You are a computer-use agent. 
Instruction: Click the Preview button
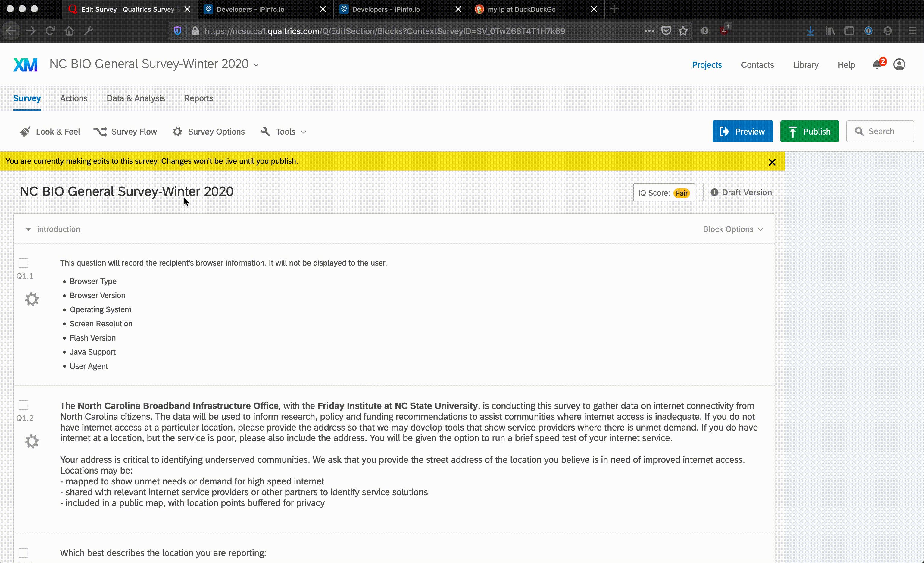[x=742, y=131]
